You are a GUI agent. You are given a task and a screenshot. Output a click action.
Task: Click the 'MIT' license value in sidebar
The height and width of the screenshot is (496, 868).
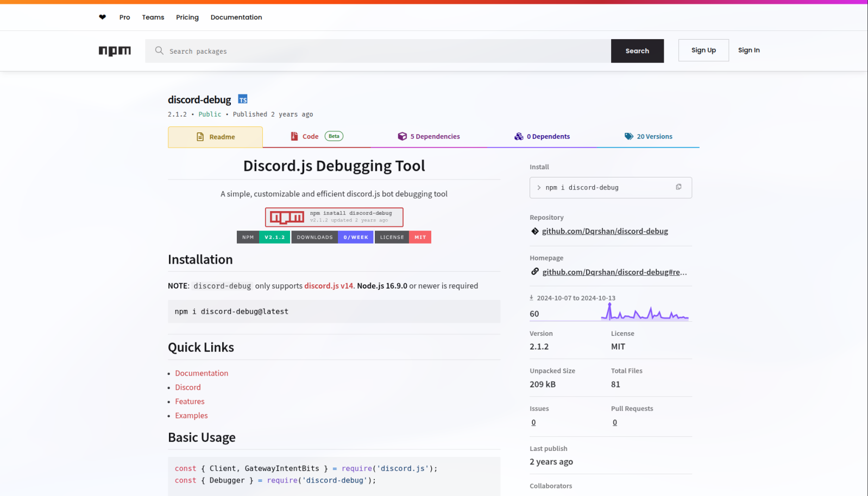[618, 347]
